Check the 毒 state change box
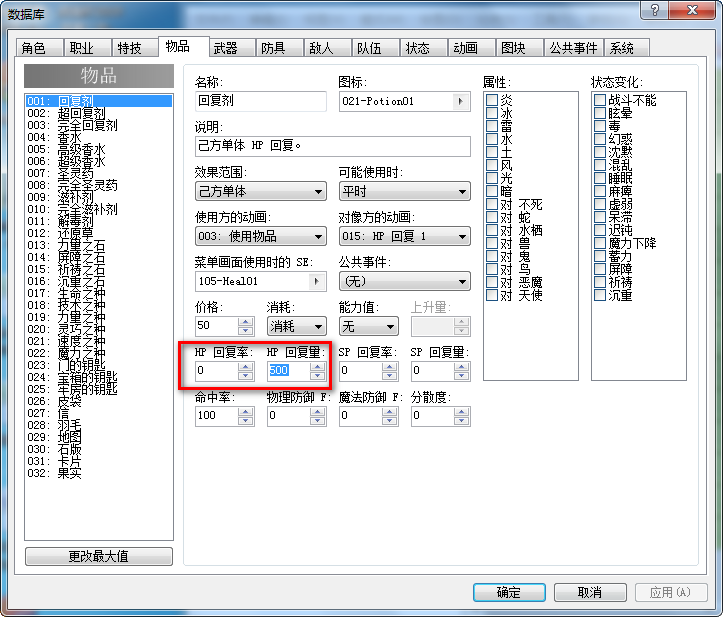Viewport: 723px width, 617px height. tap(600, 126)
